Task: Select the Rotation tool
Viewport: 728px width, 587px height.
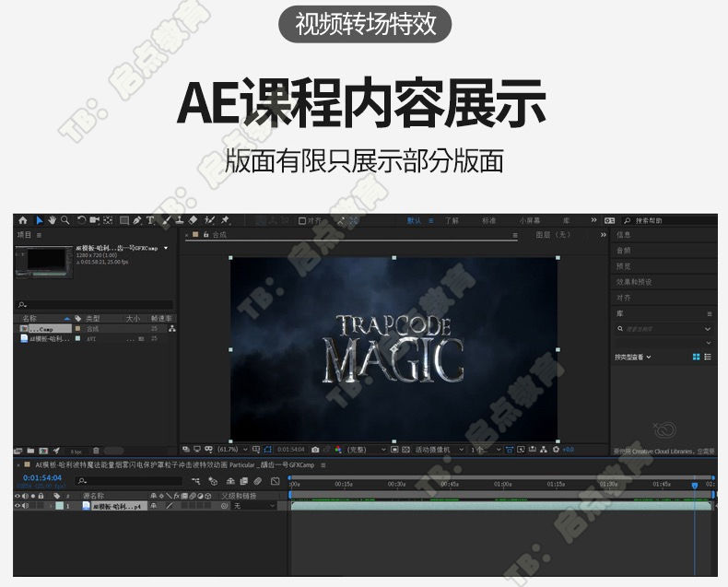Action: 81,221
